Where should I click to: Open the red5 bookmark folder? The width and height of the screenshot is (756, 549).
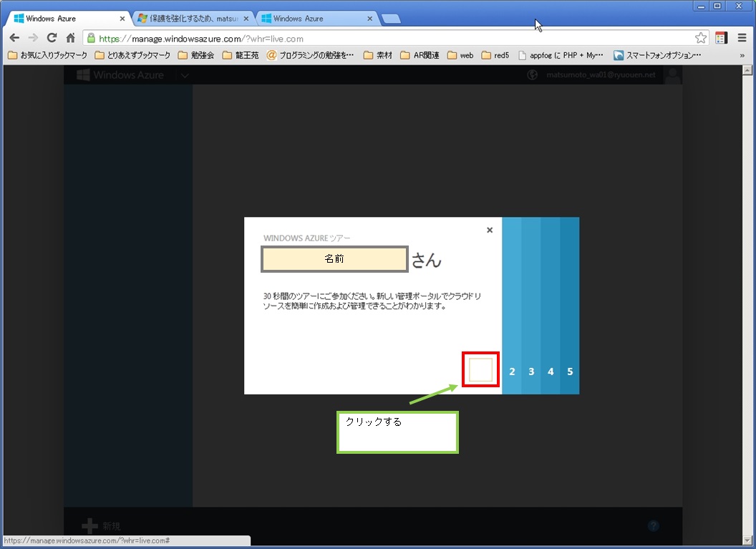tap(495, 55)
